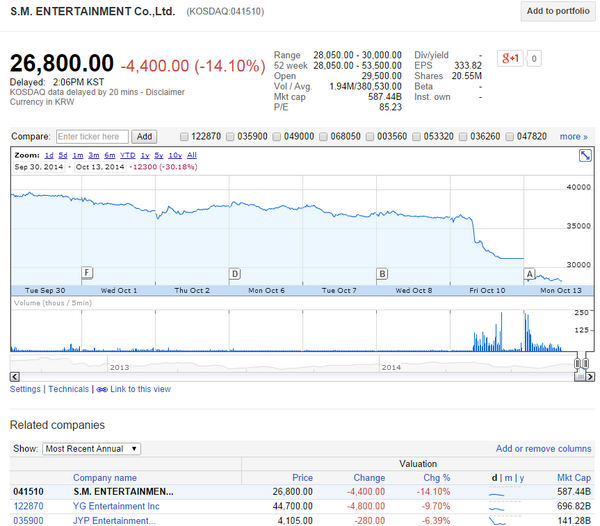
Task: Open news flag marker A
Action: tap(529, 274)
